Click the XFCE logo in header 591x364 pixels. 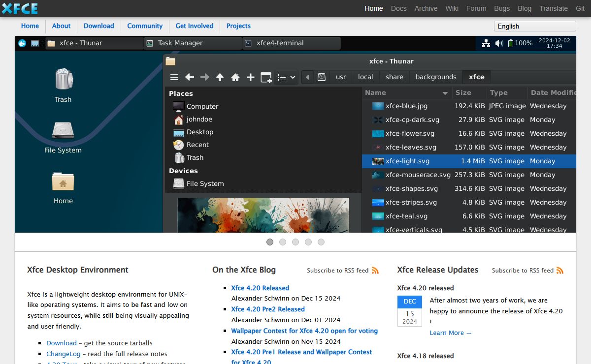tap(20, 8)
